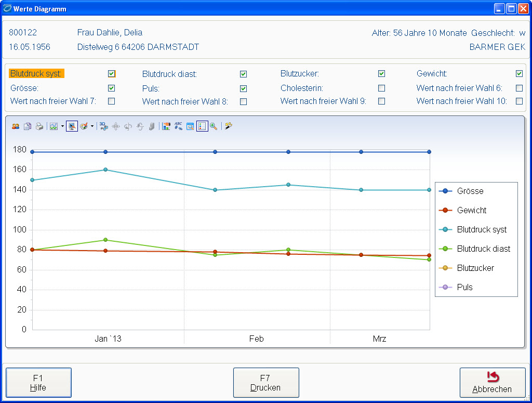Screen dimensions: 532x403
Task: Click the rotate around axis icon
Action: [x=128, y=126]
